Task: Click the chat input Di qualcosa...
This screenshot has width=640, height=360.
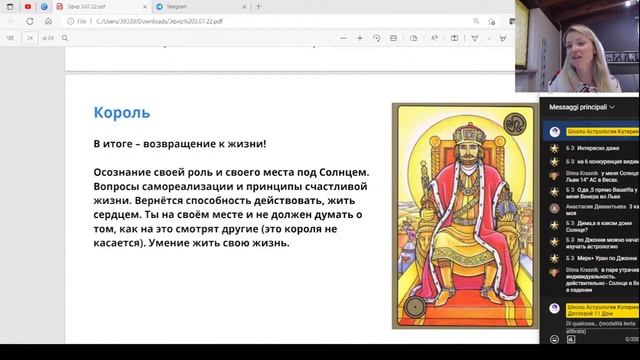Action: pyautogui.click(x=600, y=327)
